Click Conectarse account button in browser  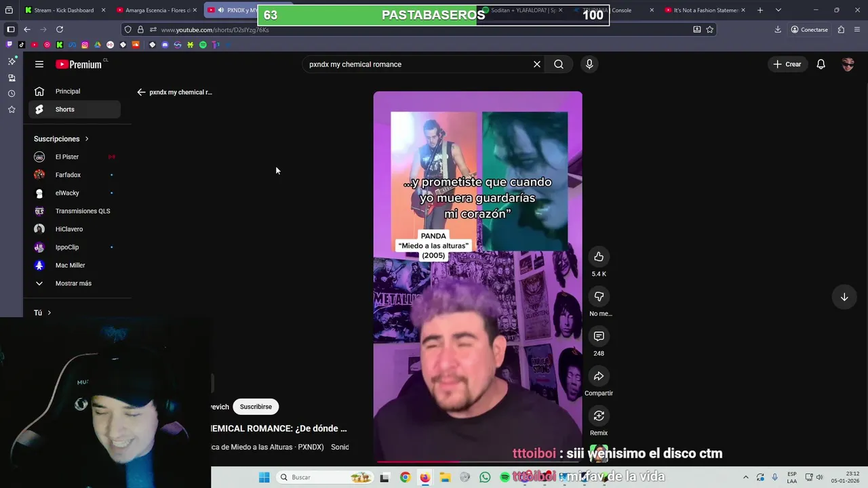tap(810, 29)
